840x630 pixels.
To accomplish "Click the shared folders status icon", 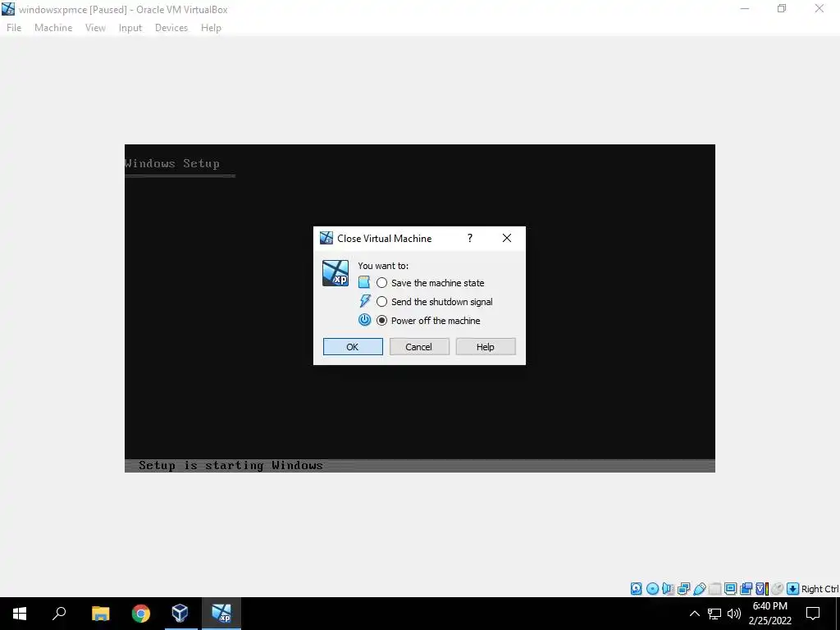I will coord(714,589).
